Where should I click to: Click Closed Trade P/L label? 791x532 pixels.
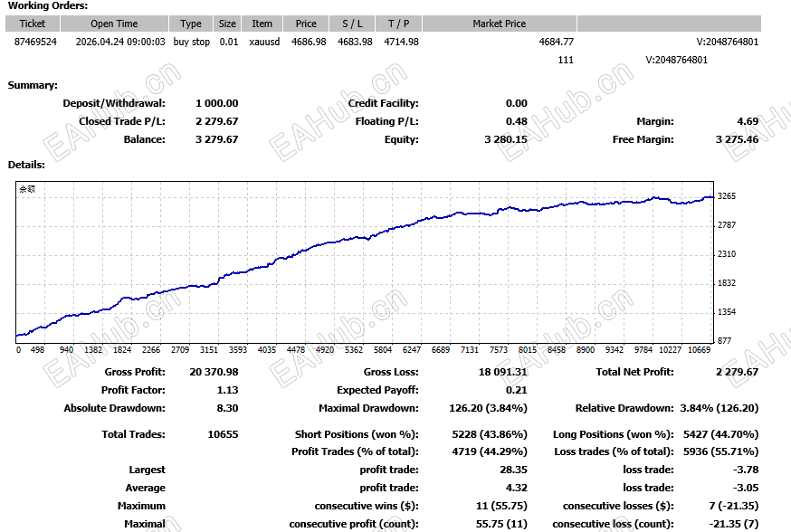122,121
